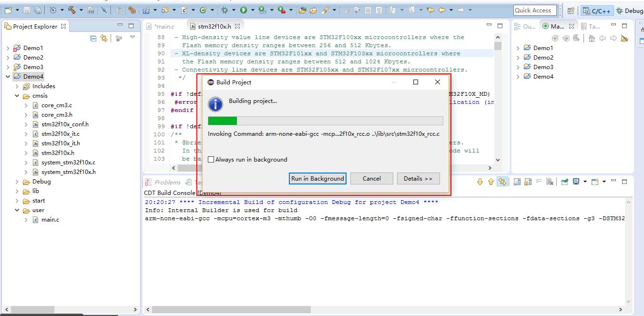Click the Build hammer icon
Screen dimensions: 644x316
(72, 10)
